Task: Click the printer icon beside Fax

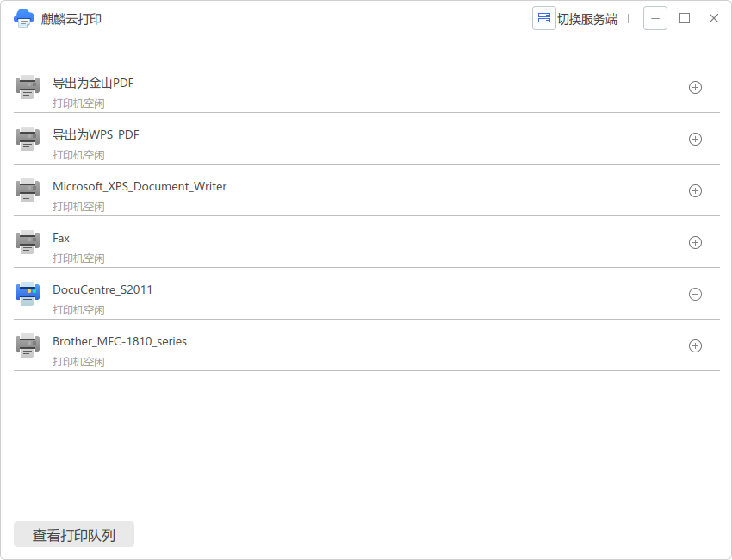Action: tap(28, 242)
